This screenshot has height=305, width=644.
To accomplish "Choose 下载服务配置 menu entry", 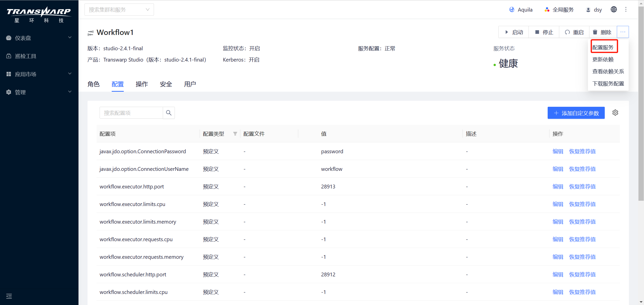I will point(608,84).
